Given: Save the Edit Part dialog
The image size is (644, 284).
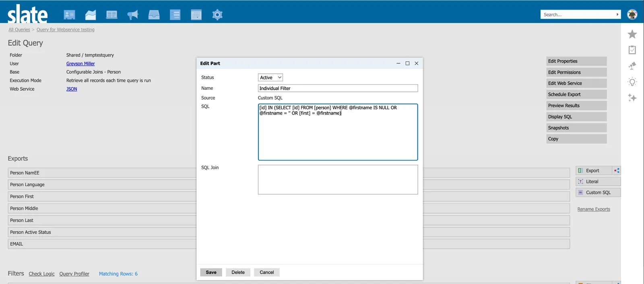Looking at the screenshot, I should pos(211,272).
